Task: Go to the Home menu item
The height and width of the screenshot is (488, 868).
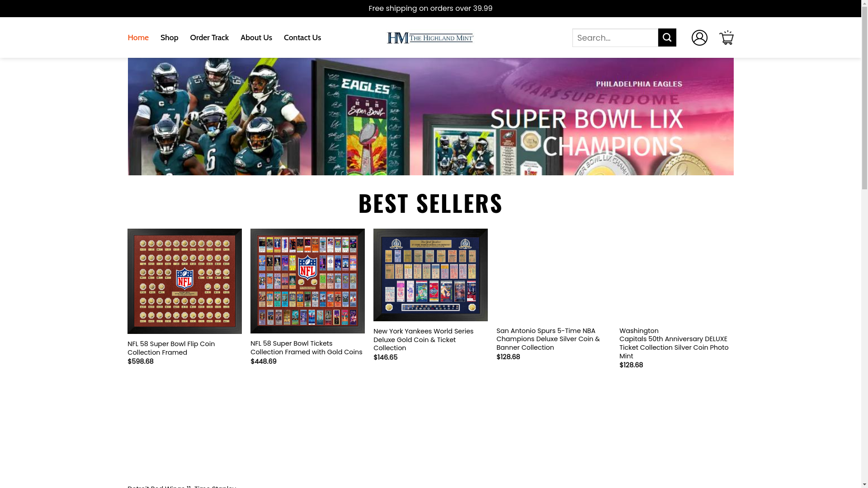Action: click(x=138, y=38)
